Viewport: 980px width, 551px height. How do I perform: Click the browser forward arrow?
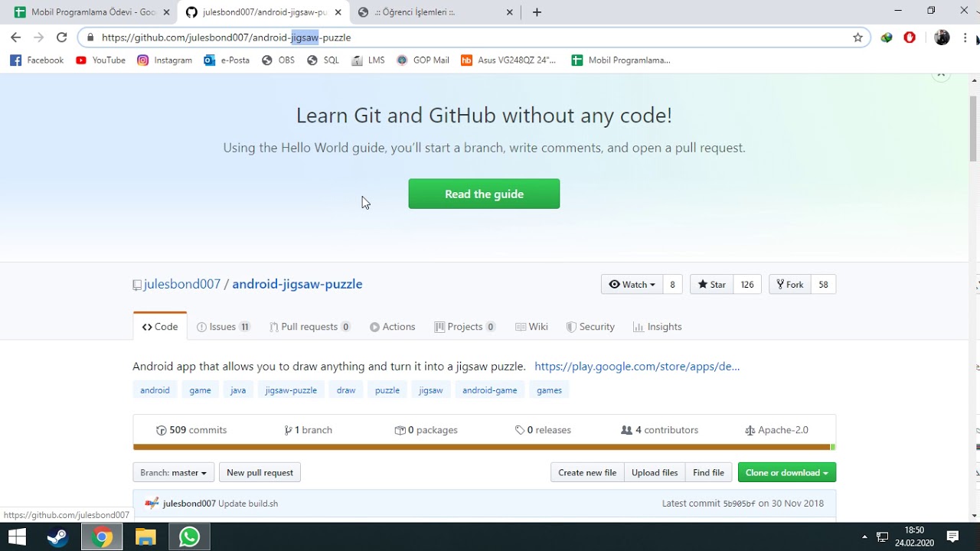pyautogui.click(x=38, y=37)
